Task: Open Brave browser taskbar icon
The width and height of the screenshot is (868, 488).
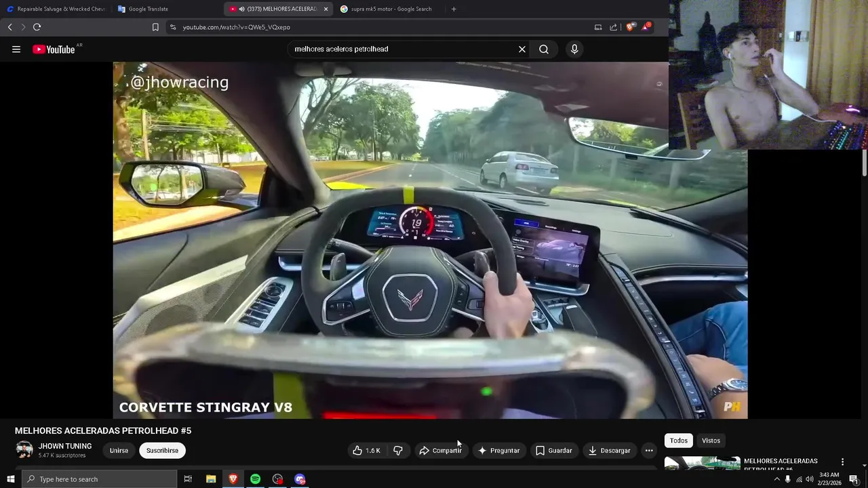Action: (x=233, y=479)
